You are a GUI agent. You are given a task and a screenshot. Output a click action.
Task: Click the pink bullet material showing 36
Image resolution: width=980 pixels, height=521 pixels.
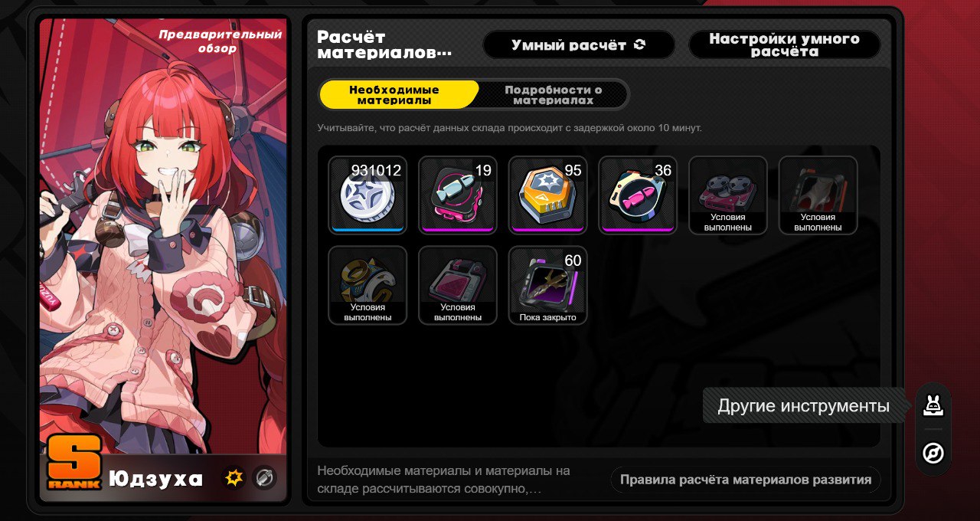point(637,195)
